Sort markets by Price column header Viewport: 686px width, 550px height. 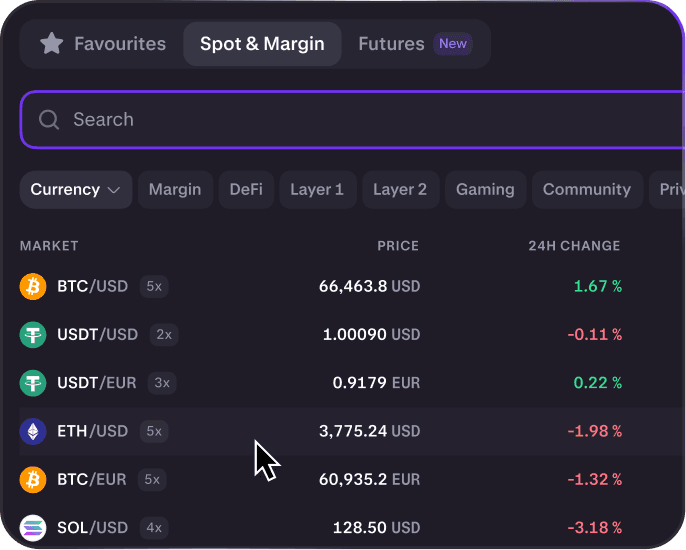coord(398,246)
